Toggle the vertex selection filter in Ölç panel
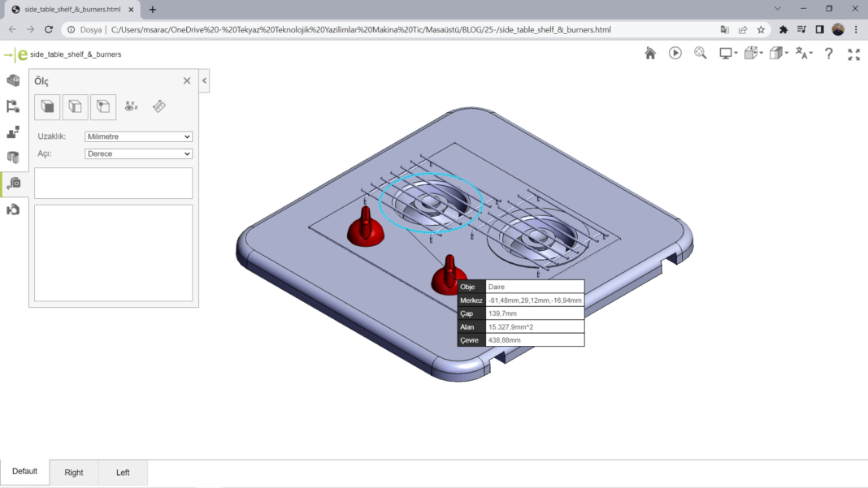 (x=103, y=106)
